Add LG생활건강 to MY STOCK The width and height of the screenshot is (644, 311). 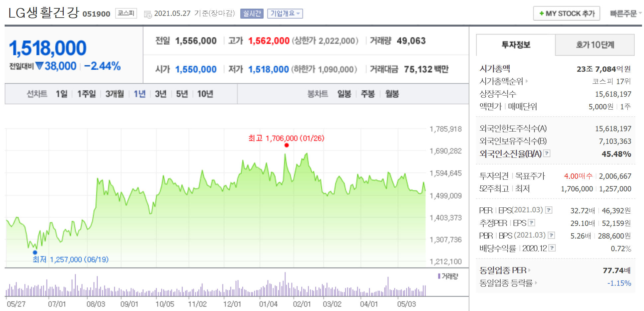click(x=566, y=13)
